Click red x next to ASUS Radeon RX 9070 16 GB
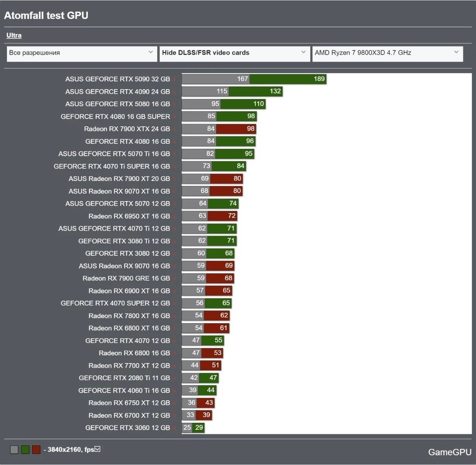 click(x=175, y=266)
